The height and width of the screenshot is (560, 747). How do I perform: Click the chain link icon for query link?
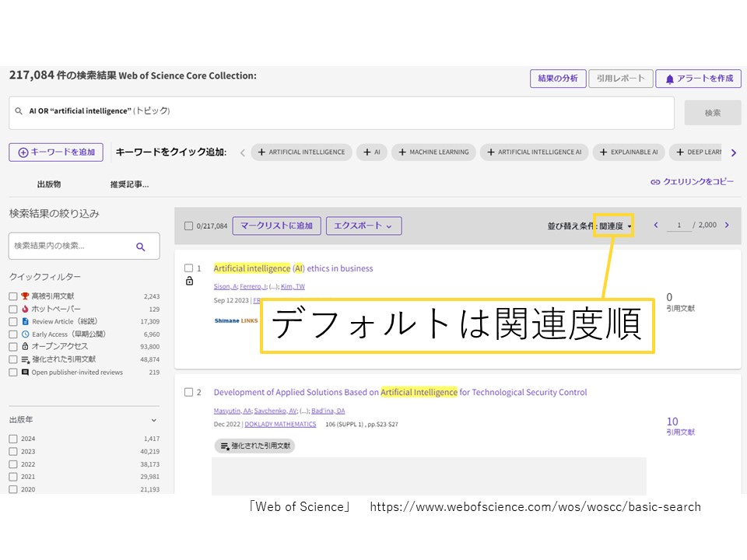pyautogui.click(x=655, y=182)
